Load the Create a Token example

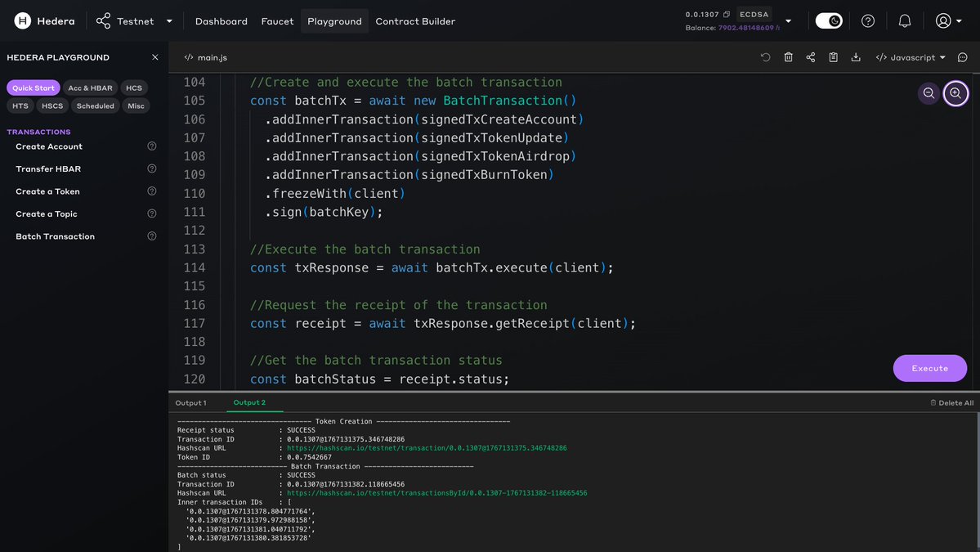click(47, 191)
